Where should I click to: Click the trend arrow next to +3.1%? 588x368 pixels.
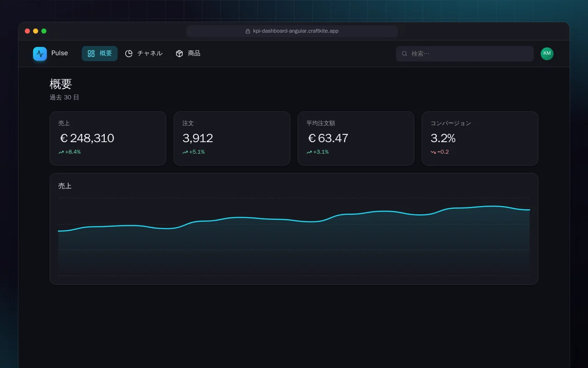tap(309, 152)
